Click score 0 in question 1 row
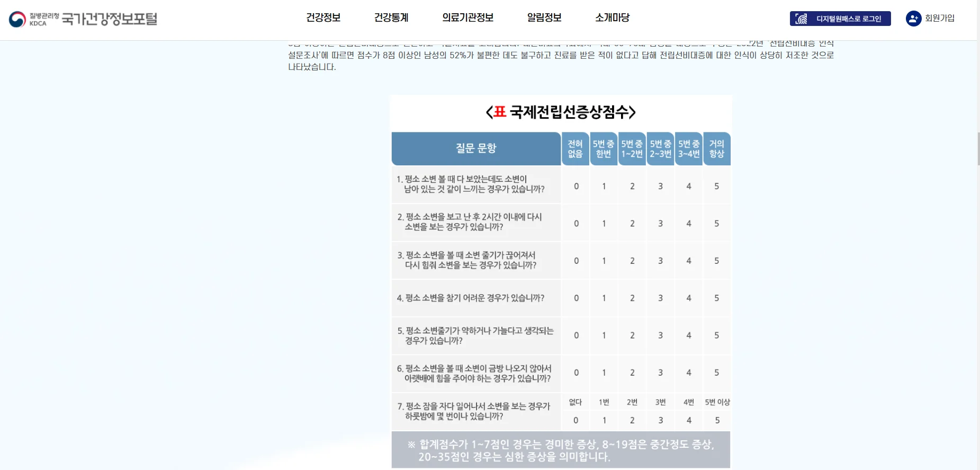 (x=577, y=186)
